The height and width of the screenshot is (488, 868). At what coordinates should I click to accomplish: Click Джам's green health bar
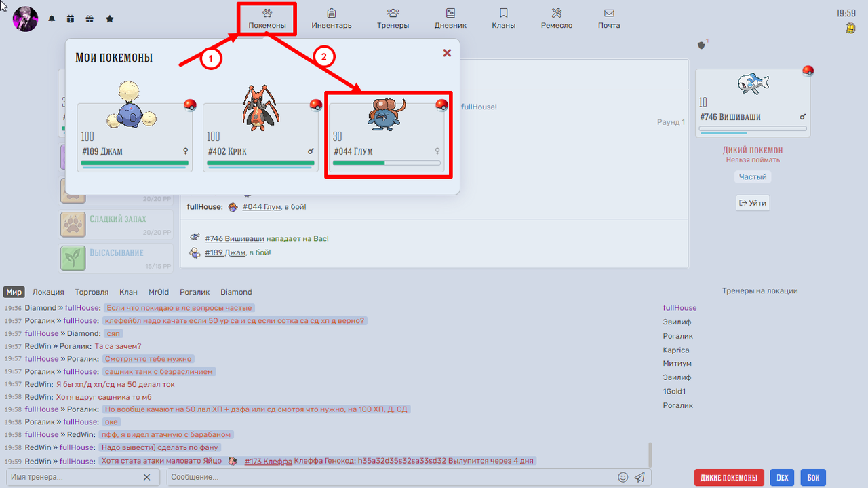click(x=135, y=163)
